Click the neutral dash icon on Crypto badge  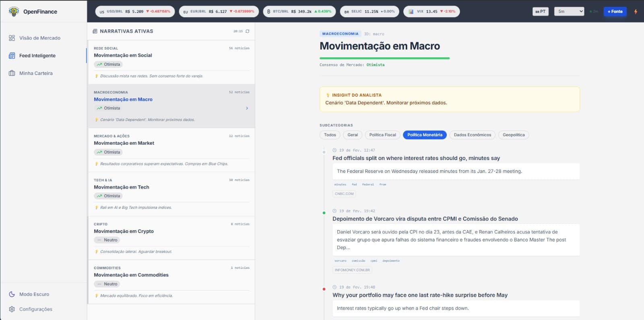click(99, 240)
